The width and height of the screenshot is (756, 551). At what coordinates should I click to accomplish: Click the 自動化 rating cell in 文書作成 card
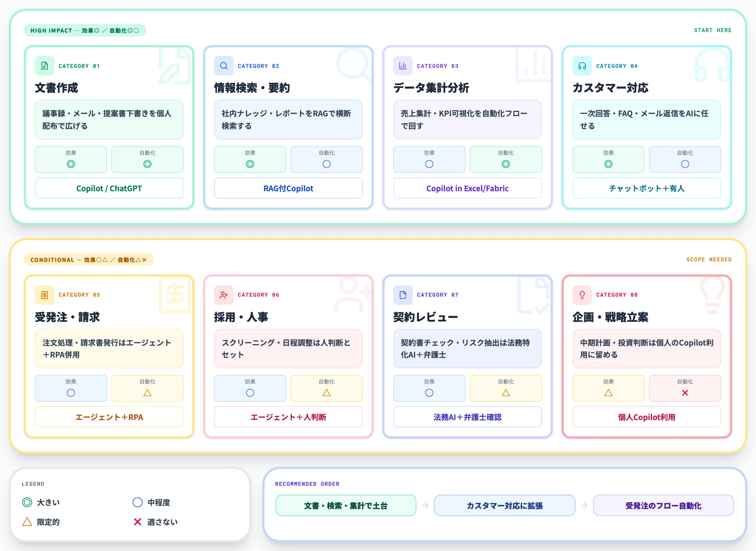[147, 159]
